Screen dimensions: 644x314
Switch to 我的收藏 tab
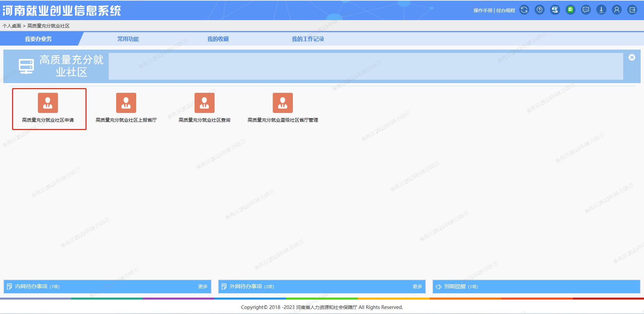218,39
